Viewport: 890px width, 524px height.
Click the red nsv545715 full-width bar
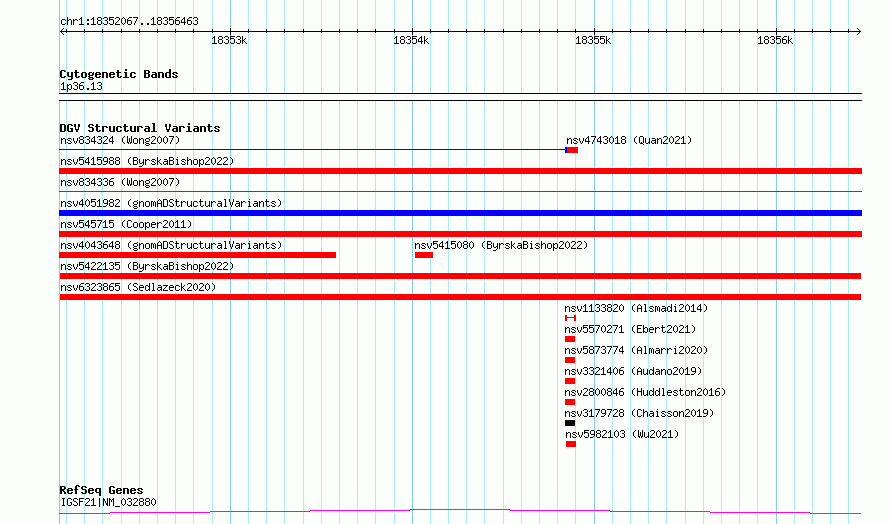pos(460,234)
